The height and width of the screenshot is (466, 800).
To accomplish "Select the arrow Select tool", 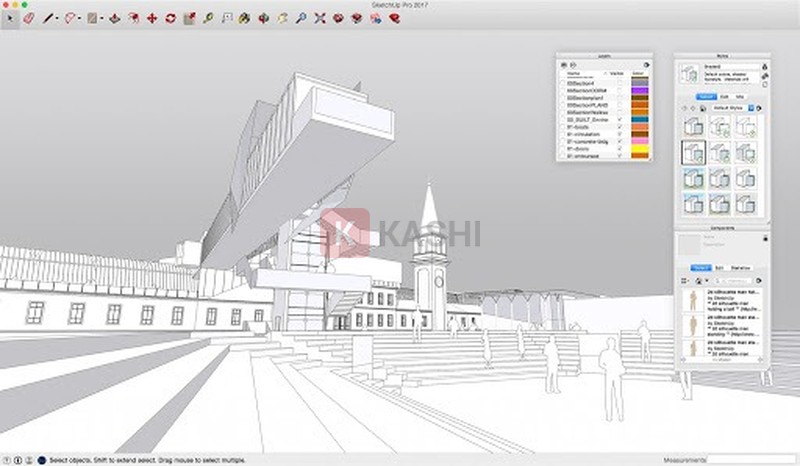I will pos(9,18).
